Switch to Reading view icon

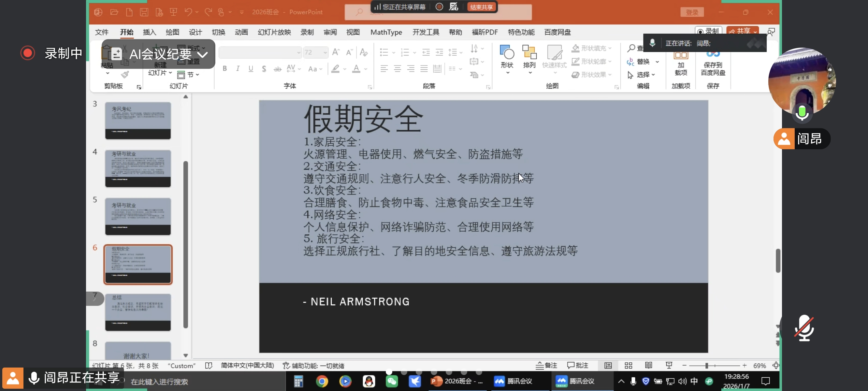click(x=648, y=365)
